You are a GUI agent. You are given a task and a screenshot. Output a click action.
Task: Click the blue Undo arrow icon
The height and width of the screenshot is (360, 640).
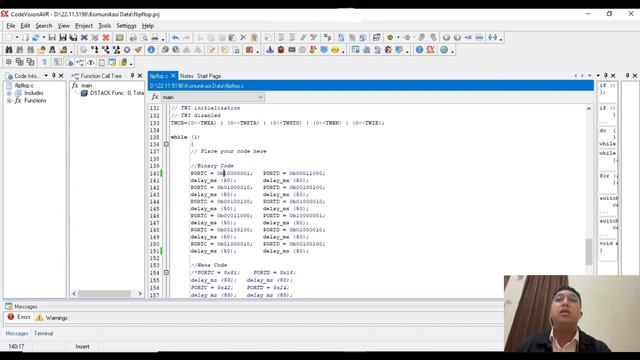point(175,38)
